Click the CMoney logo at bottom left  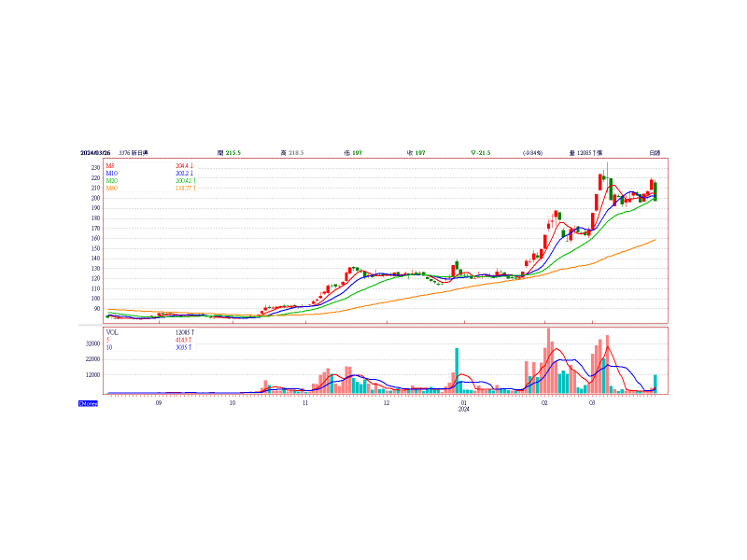point(88,403)
